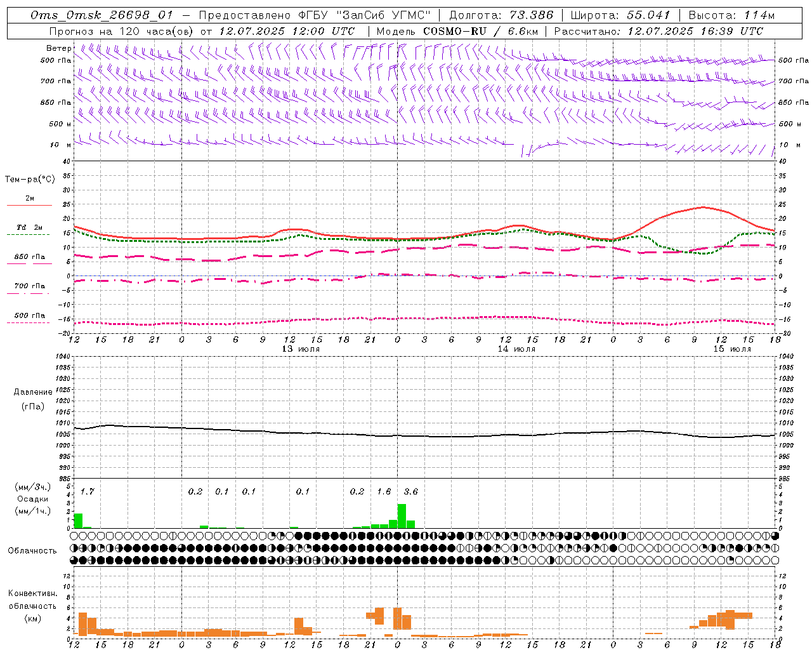Click the solid red 2м legend line
The image size is (812, 650).
click(x=29, y=206)
